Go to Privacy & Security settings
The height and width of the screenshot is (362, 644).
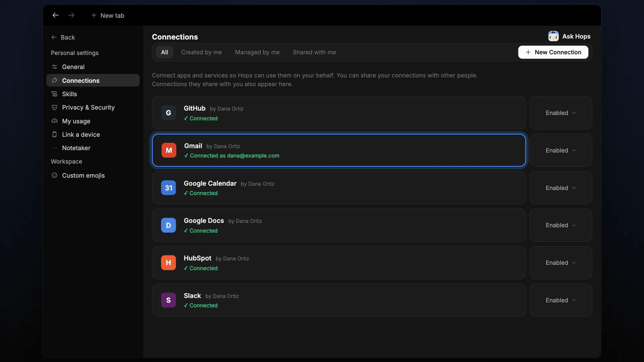(93, 107)
